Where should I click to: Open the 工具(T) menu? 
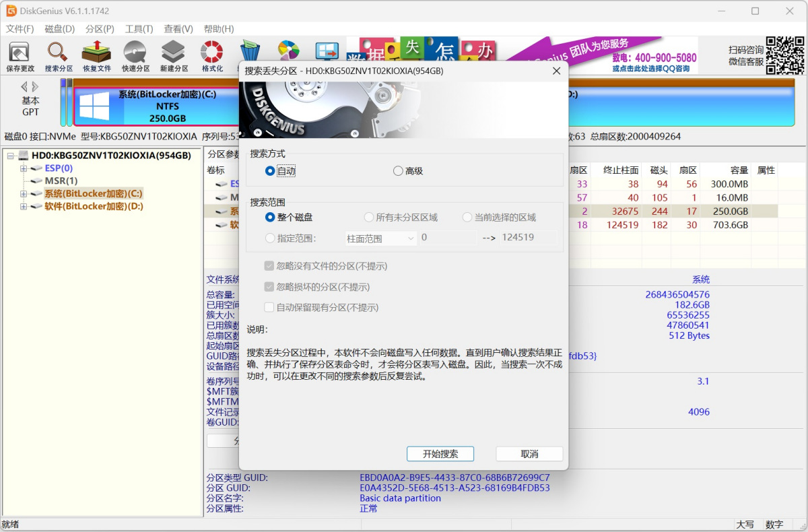point(139,29)
